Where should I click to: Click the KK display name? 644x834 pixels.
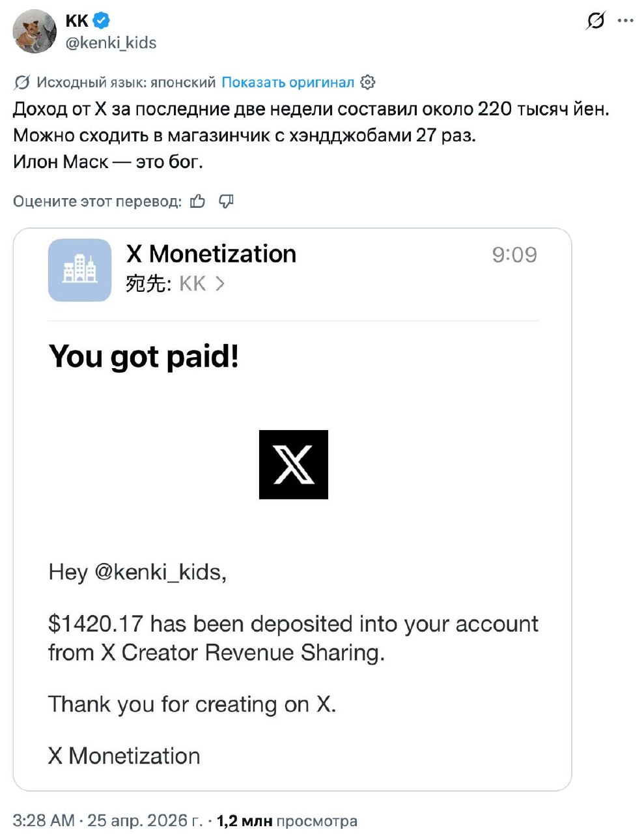[77, 21]
